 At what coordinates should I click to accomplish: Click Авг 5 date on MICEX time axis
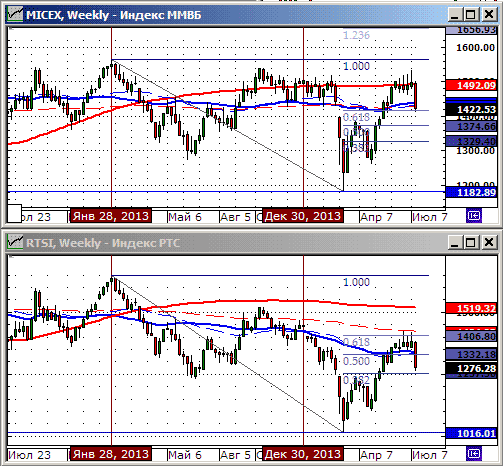[x=235, y=217]
